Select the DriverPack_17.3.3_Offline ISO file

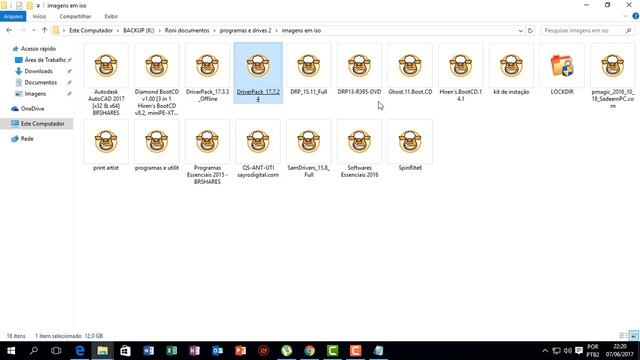pyautogui.click(x=207, y=73)
